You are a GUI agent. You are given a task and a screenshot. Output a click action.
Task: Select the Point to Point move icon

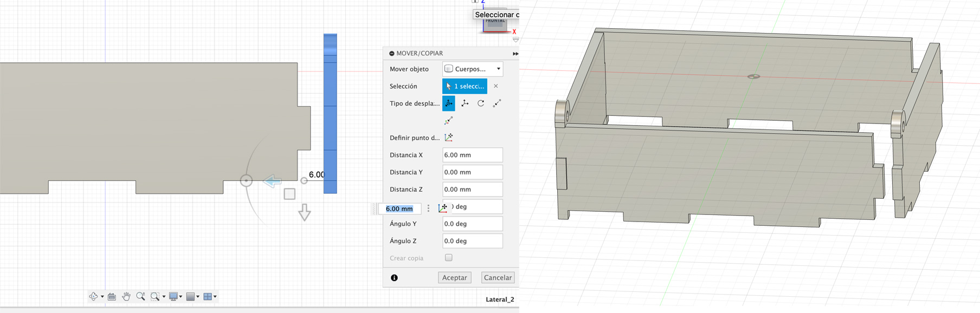(497, 103)
